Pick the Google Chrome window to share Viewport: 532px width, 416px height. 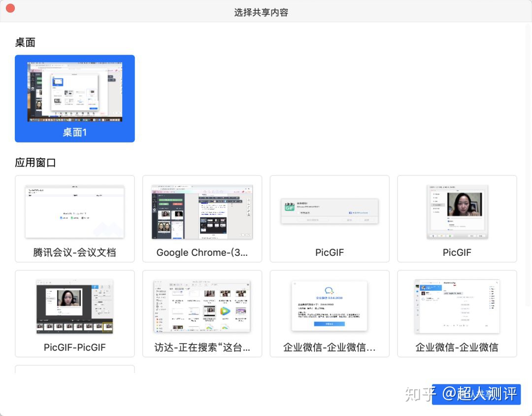click(x=202, y=219)
